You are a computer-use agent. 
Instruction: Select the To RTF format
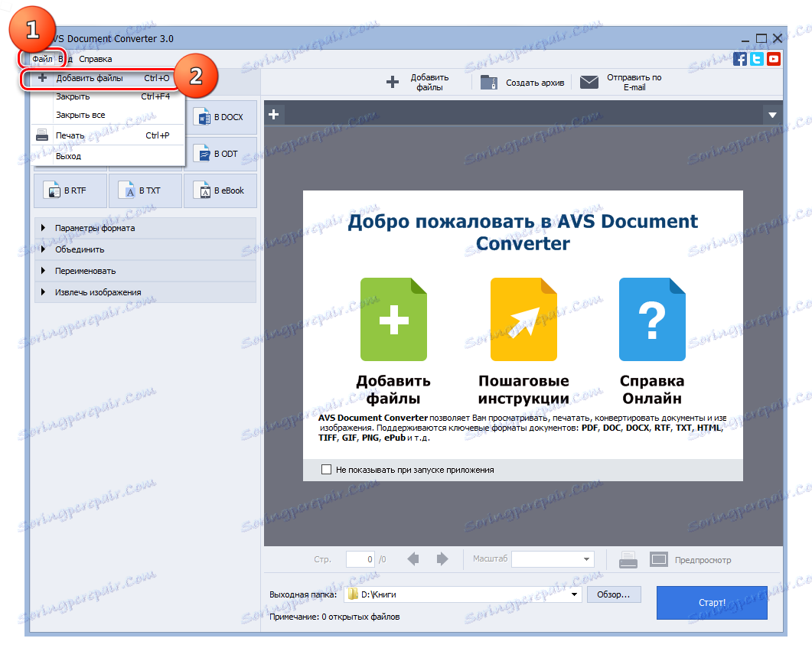point(70,191)
